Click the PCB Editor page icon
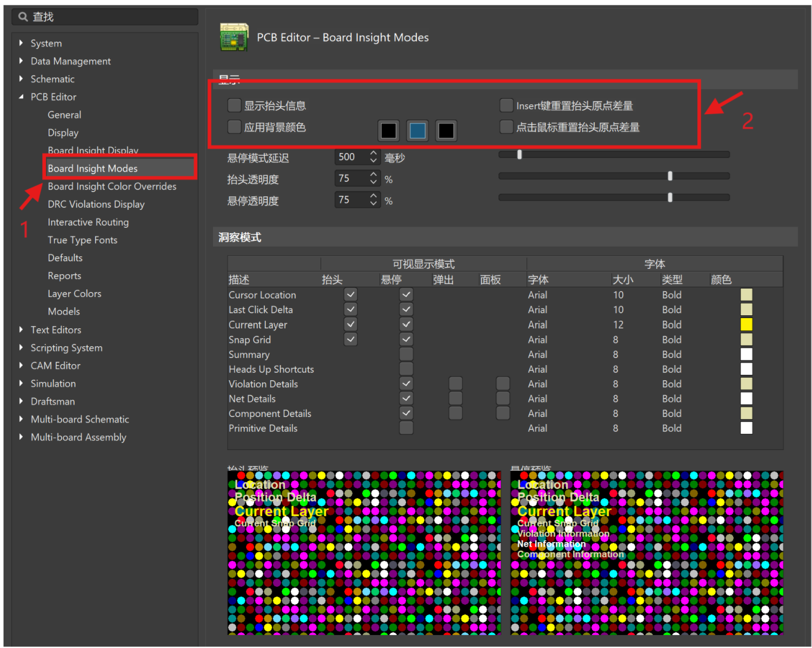812x648 pixels. coord(234,37)
